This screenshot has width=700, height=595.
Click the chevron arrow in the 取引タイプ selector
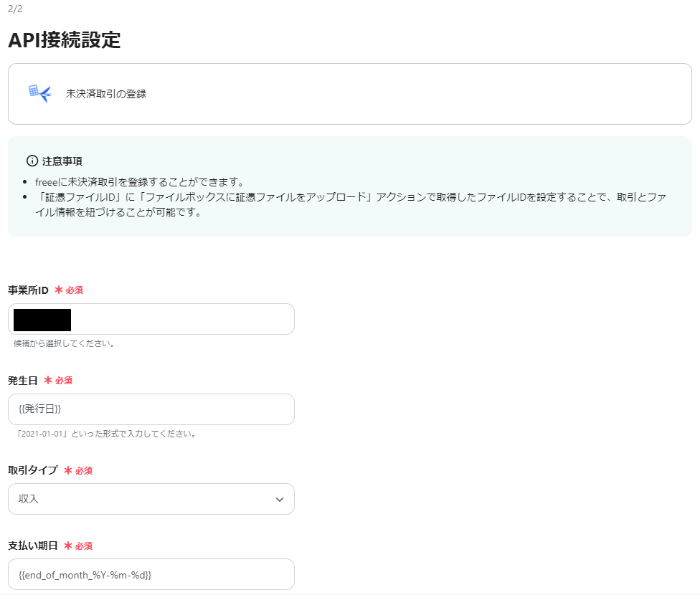[281, 499]
